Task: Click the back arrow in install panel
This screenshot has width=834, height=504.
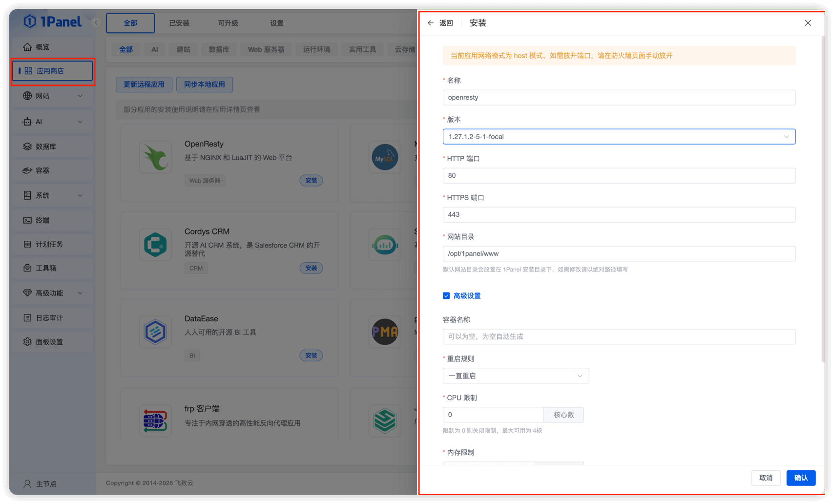Action: pyautogui.click(x=430, y=23)
